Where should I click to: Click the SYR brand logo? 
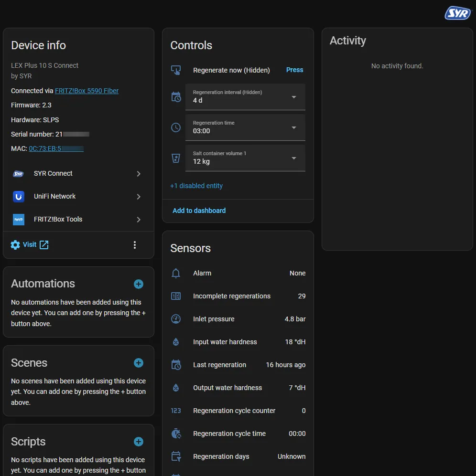(x=458, y=13)
